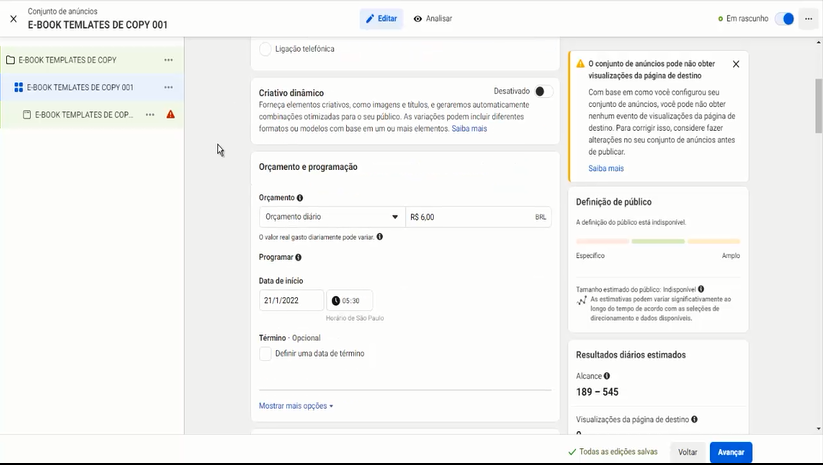The width and height of the screenshot is (823, 465).
Task: Expand Mostrar mais opções
Action: (x=296, y=406)
